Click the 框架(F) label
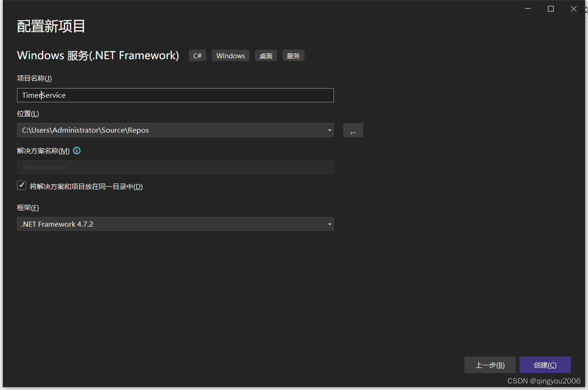The height and width of the screenshot is (390, 588). (x=28, y=208)
